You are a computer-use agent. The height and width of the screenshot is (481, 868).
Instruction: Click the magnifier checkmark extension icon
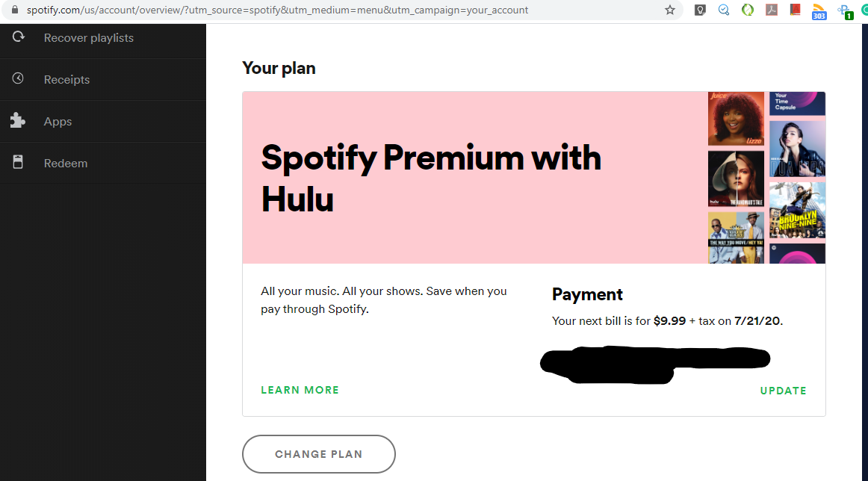click(724, 10)
